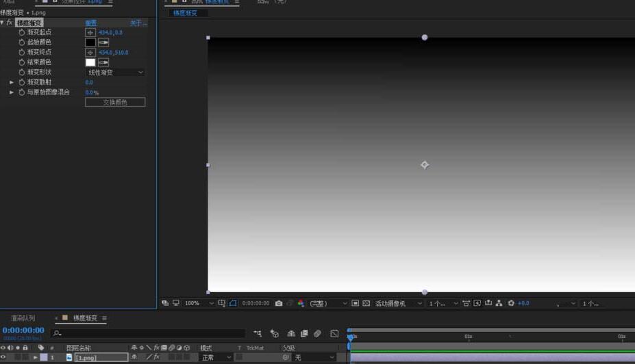The width and height of the screenshot is (635, 364).
Task: Click the 渐变散射 value 0.0
Action: [x=89, y=83]
